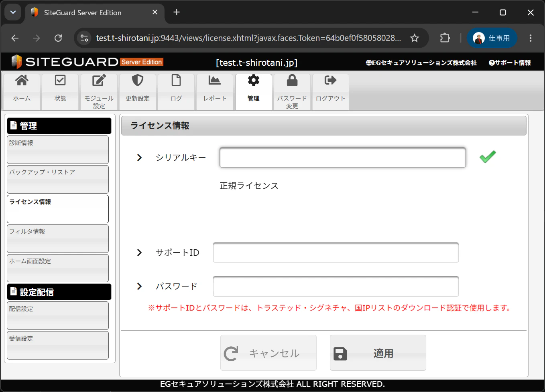Open the レポート chart icon

[215, 81]
